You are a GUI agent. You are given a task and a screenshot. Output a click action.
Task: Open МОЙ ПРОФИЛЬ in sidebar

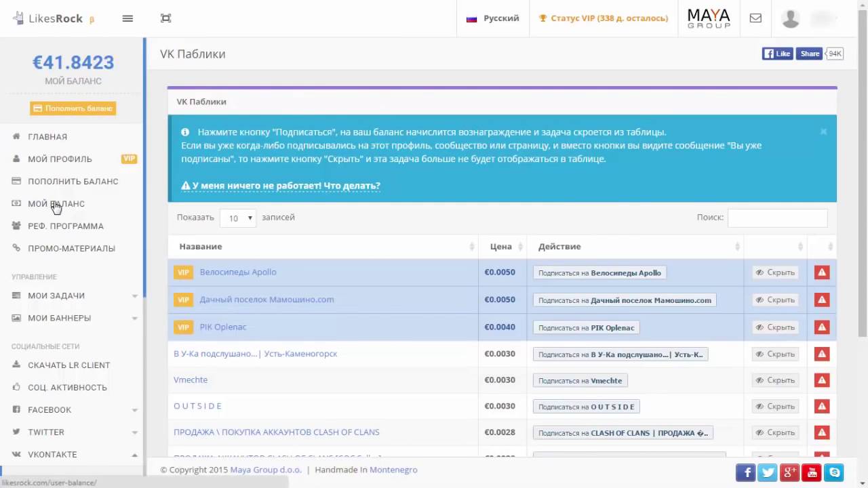point(60,159)
